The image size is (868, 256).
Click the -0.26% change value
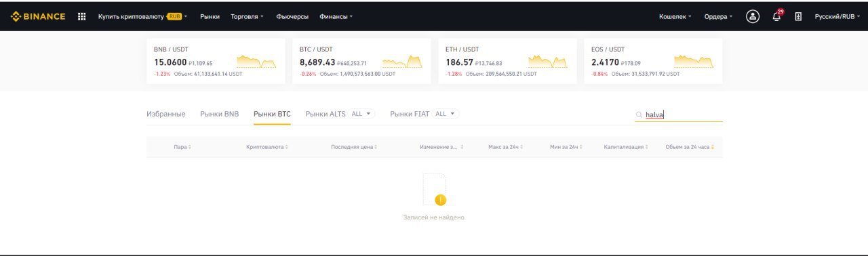tap(308, 74)
